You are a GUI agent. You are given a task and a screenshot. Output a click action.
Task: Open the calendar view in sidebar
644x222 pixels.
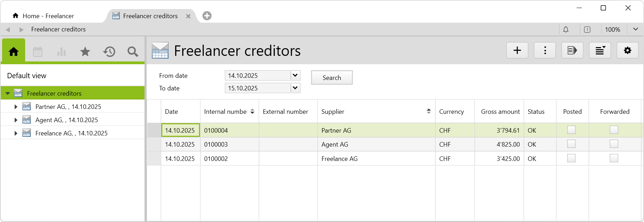click(38, 52)
